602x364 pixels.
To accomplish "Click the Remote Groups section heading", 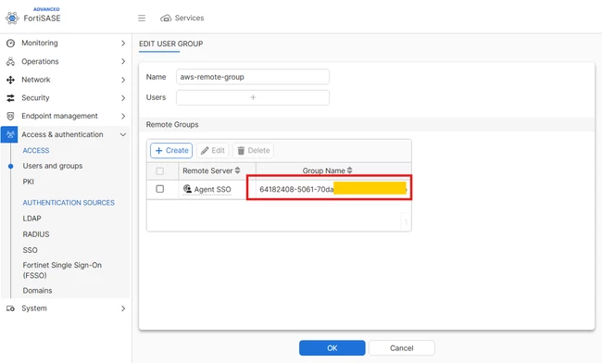I will pyautogui.click(x=172, y=125).
